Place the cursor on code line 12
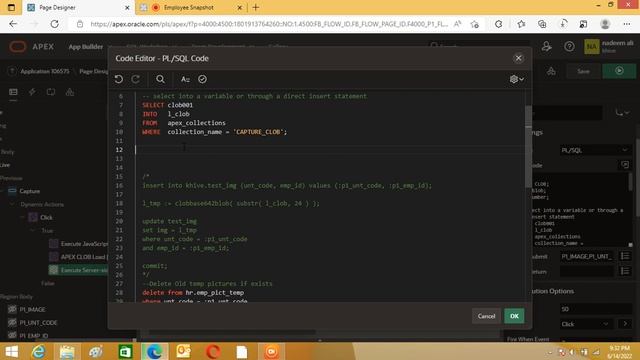The image size is (640, 360). pyautogui.click(x=331, y=150)
